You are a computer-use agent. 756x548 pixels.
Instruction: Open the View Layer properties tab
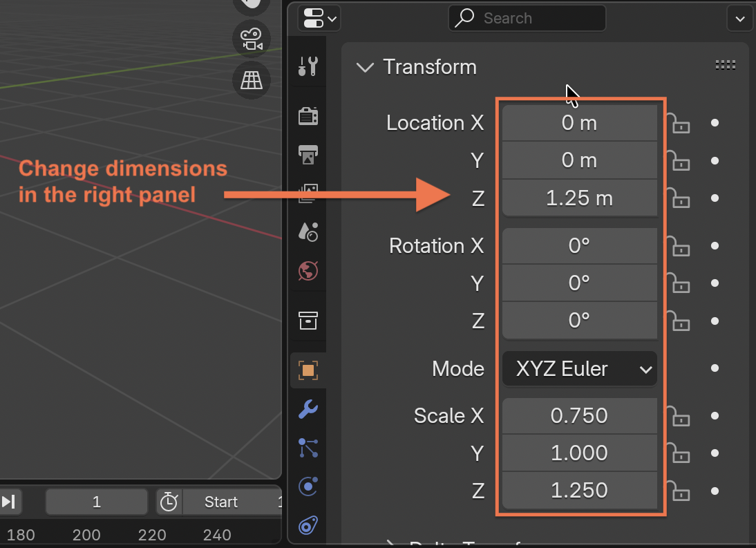tap(308, 193)
